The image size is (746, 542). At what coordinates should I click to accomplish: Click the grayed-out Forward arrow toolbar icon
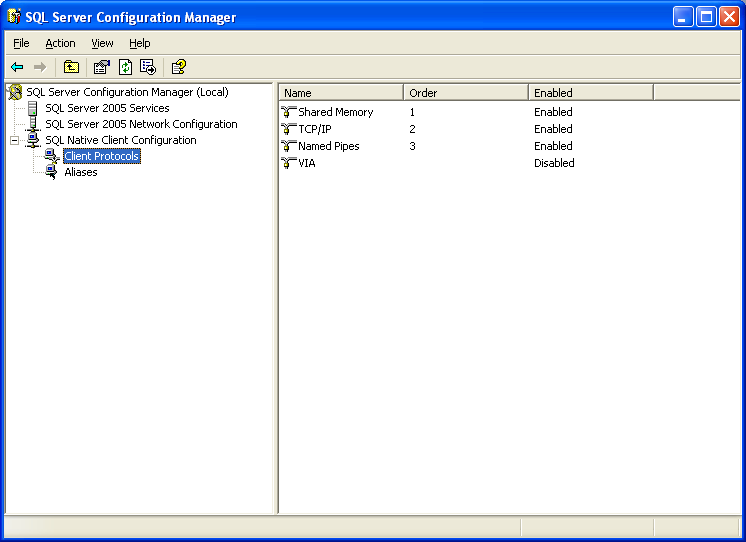40,67
